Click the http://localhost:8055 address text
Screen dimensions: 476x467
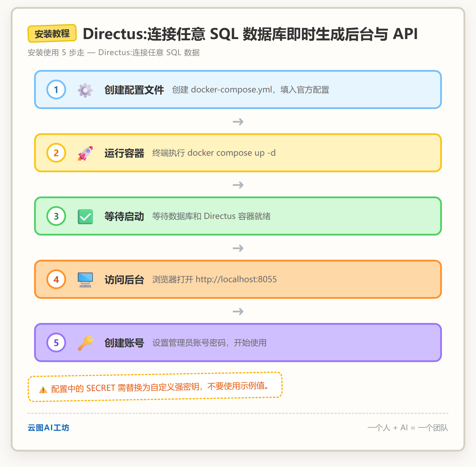point(236,279)
